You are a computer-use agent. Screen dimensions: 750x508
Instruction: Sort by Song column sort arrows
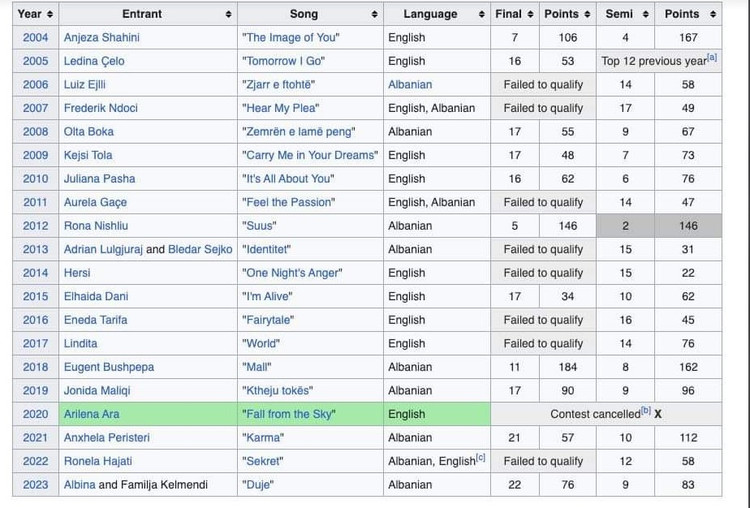[x=375, y=14]
